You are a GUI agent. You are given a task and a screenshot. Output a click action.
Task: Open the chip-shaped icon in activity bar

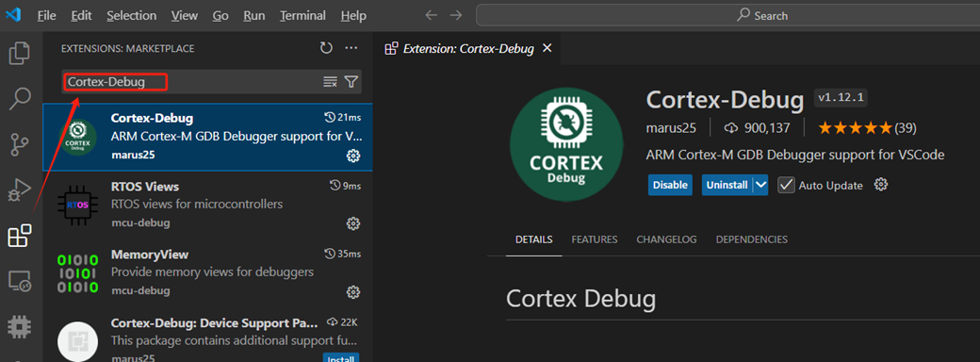click(x=20, y=326)
